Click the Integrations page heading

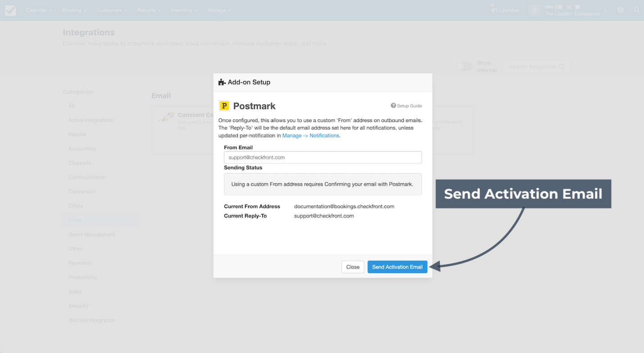(89, 32)
